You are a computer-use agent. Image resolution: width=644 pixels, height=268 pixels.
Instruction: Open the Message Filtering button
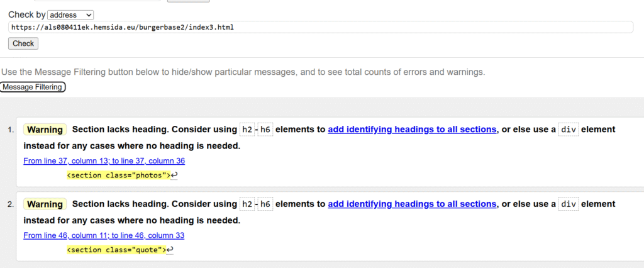(33, 87)
